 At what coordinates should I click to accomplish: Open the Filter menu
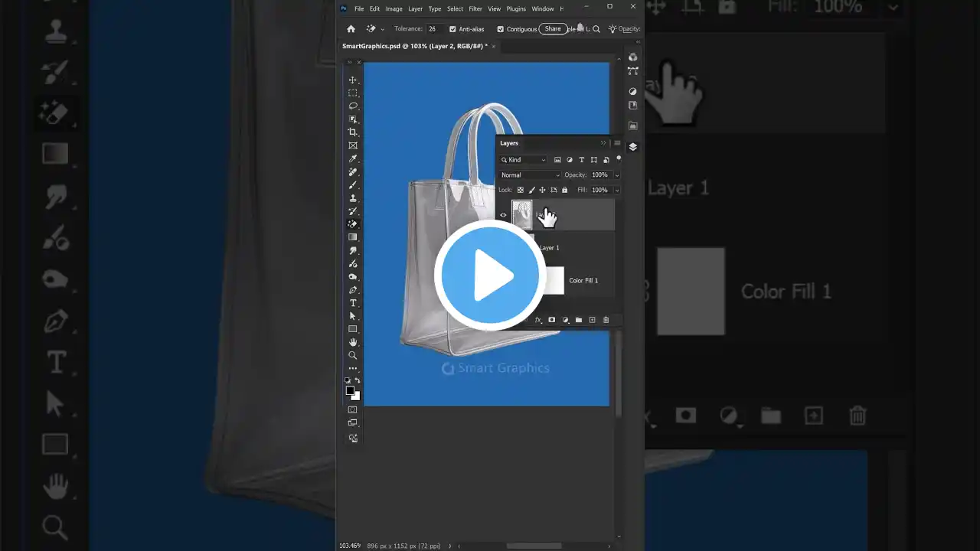475,8
